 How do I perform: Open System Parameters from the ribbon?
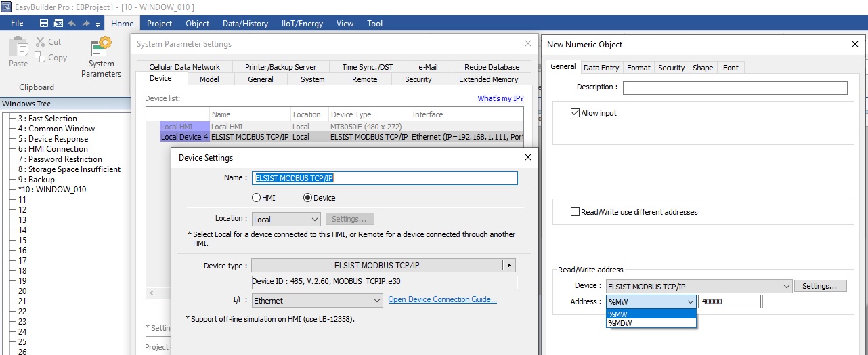101,58
